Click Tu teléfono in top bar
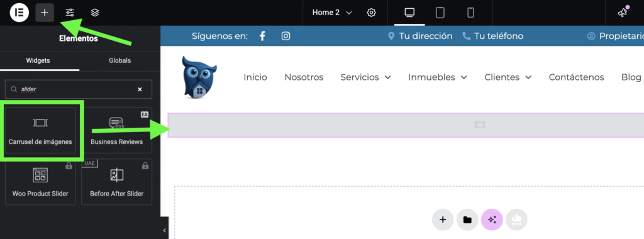This screenshot has height=239, width=644. [x=493, y=36]
